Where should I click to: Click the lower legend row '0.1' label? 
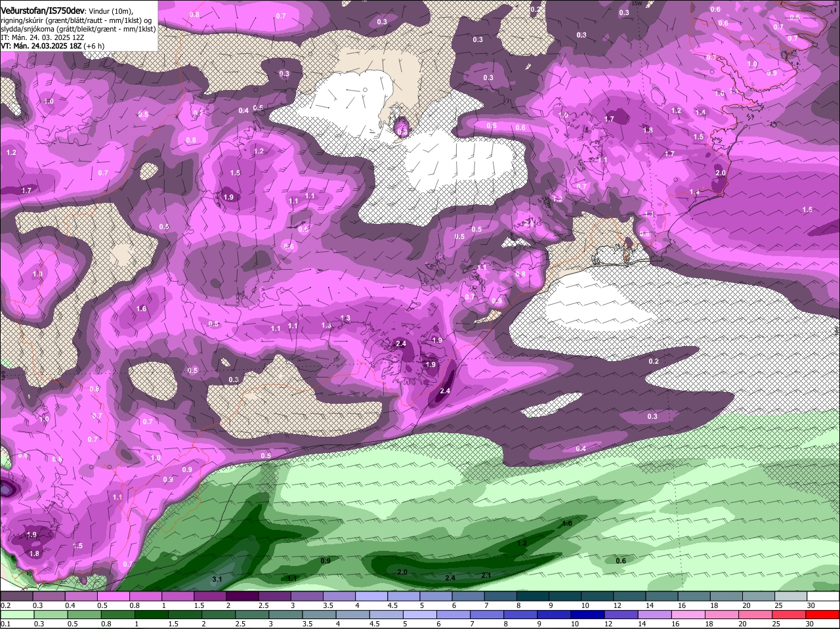pyautogui.click(x=5, y=624)
